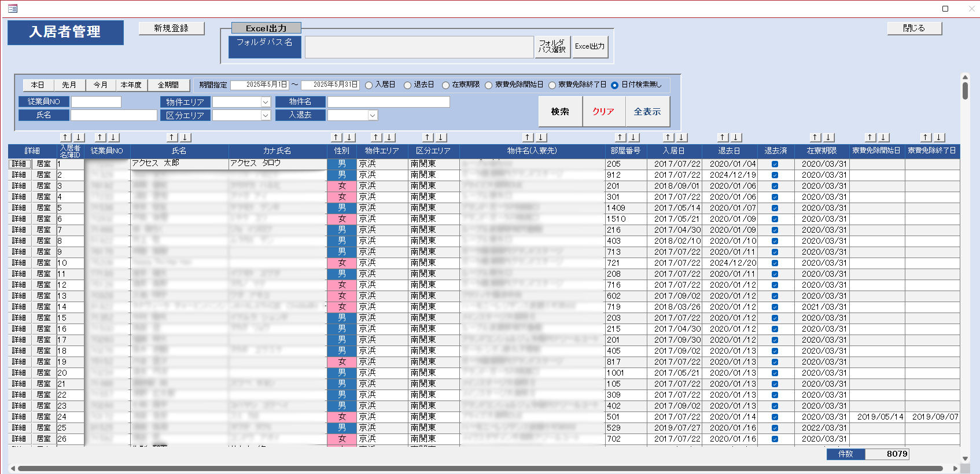This screenshot has width=980, height=474.
Task: Sort descending by 入居日 column
Action: (682, 137)
